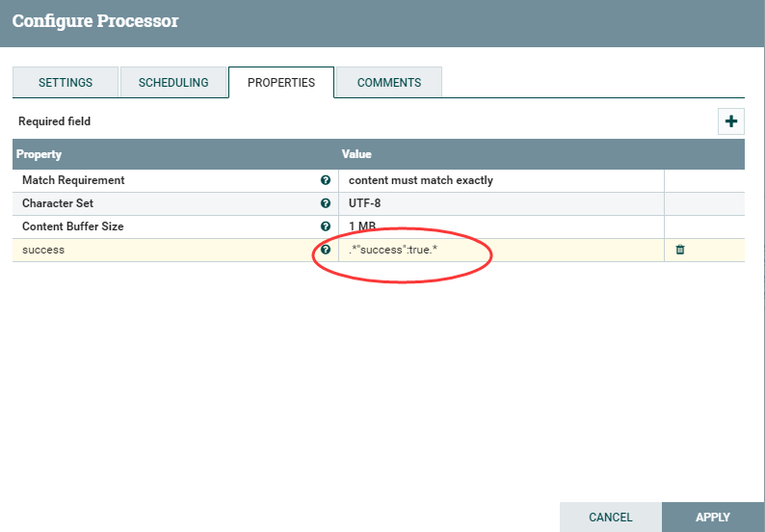
Task: Show help for the Character Set property
Action: (x=326, y=203)
